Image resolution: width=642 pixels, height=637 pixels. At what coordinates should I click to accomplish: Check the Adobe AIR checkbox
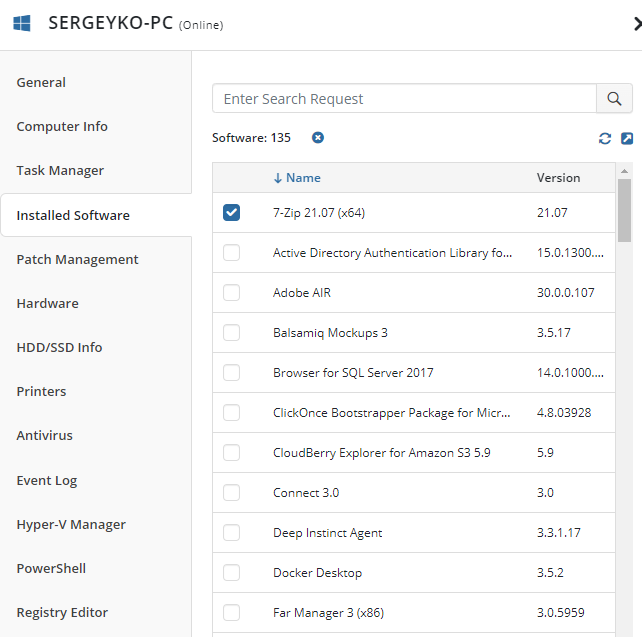(231, 293)
